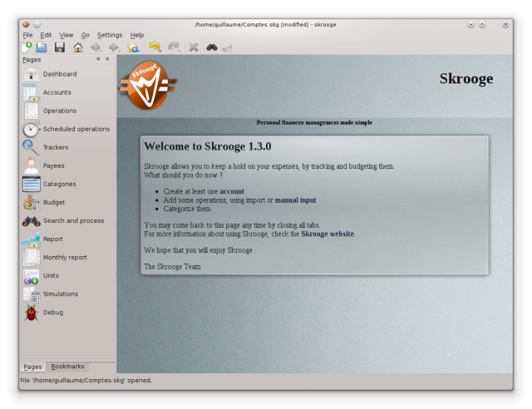
Task: Click the binoculars find icon in toolbar
Action: click(x=212, y=47)
